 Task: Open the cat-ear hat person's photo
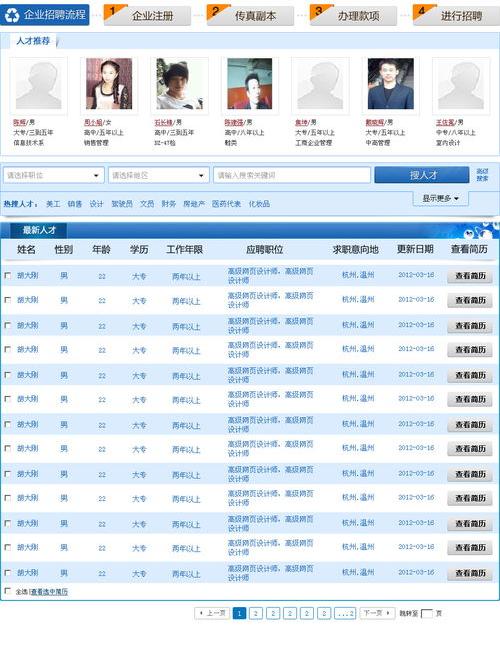179,84
